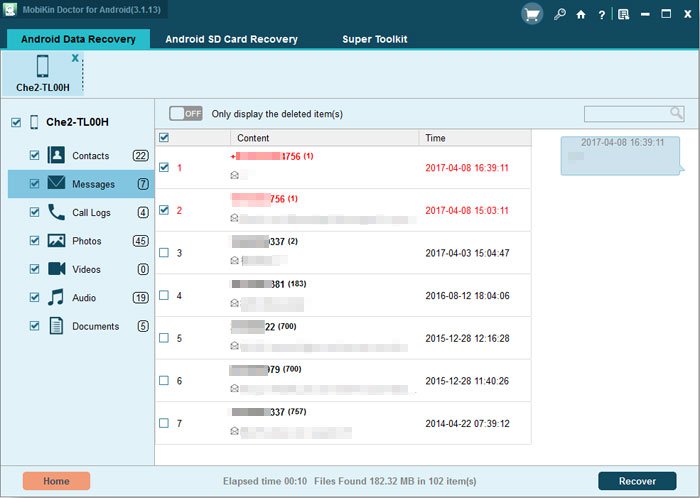Click the Messages envelope icon
Screen dimensions: 700x498
point(56,183)
